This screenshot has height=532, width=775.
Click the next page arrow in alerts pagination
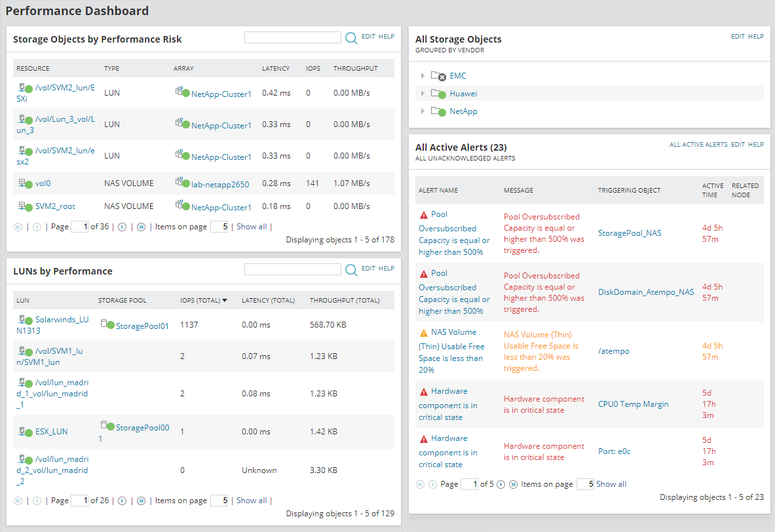(x=501, y=484)
